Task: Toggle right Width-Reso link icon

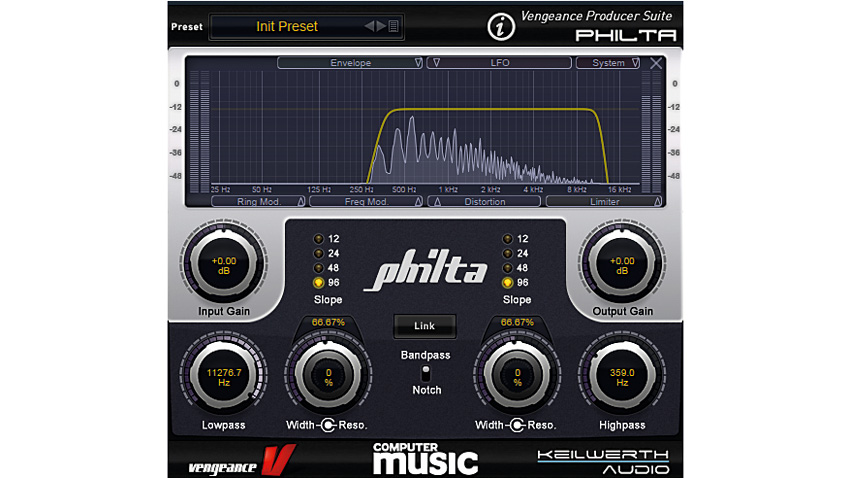Action: click(x=518, y=425)
